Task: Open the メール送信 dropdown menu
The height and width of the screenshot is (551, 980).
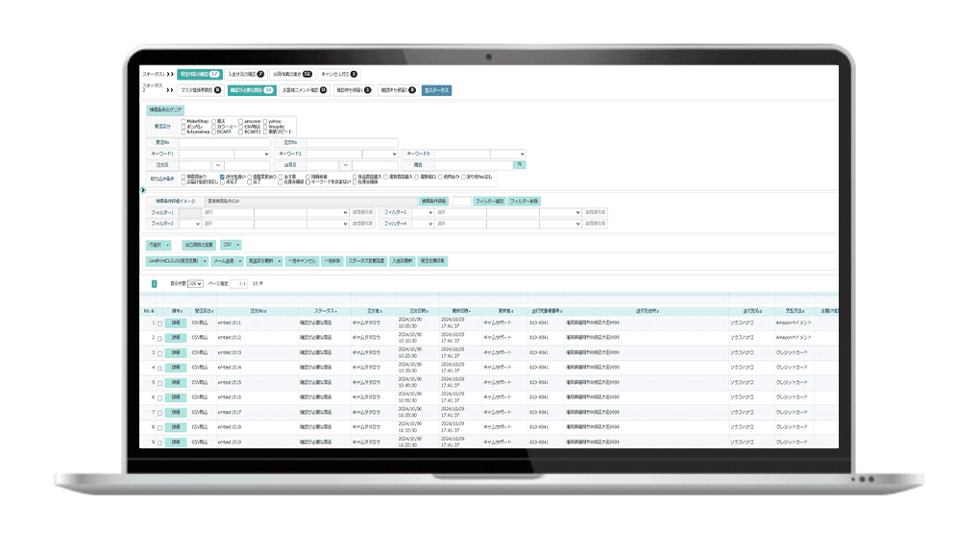Action: point(226,260)
